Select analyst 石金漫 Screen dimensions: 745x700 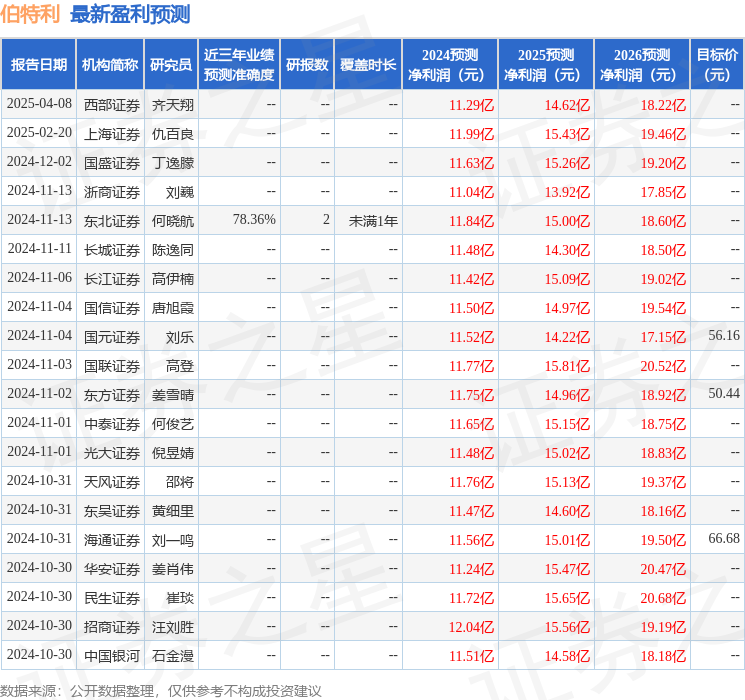coord(172,656)
